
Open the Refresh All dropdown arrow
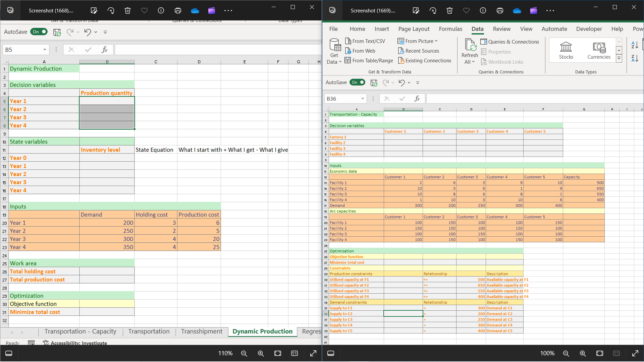(473, 62)
